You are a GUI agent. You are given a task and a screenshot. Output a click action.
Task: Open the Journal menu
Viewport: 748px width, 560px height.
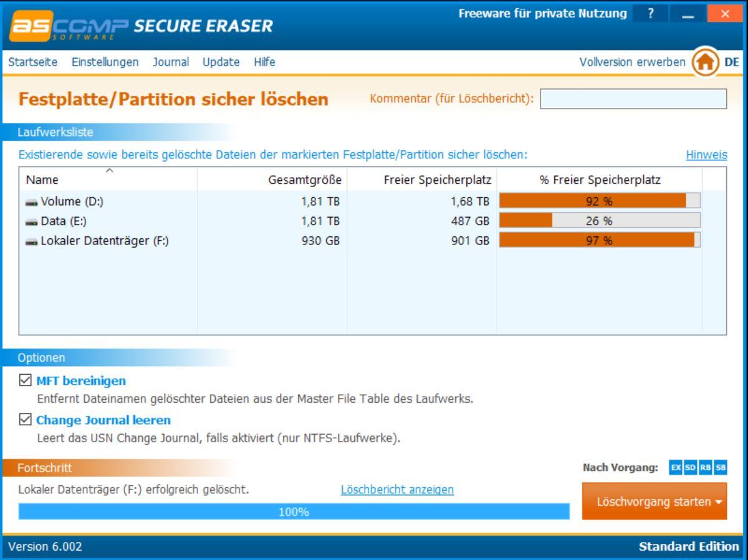(x=170, y=62)
